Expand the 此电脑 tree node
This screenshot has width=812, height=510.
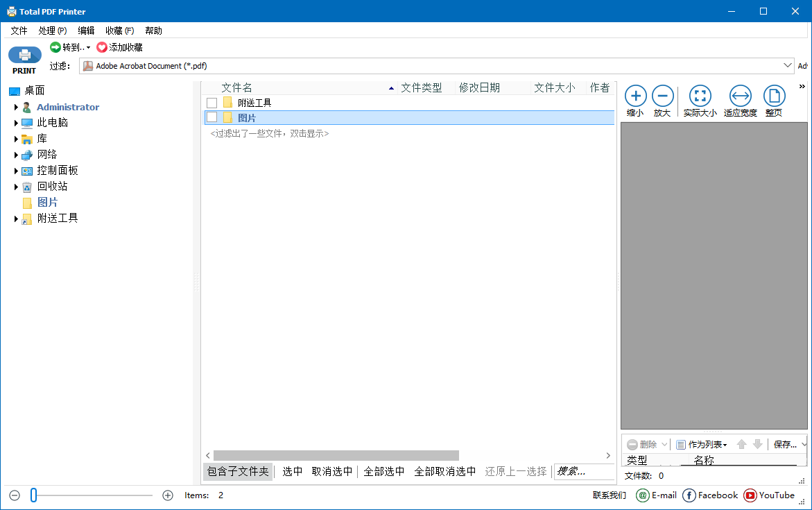[16, 122]
